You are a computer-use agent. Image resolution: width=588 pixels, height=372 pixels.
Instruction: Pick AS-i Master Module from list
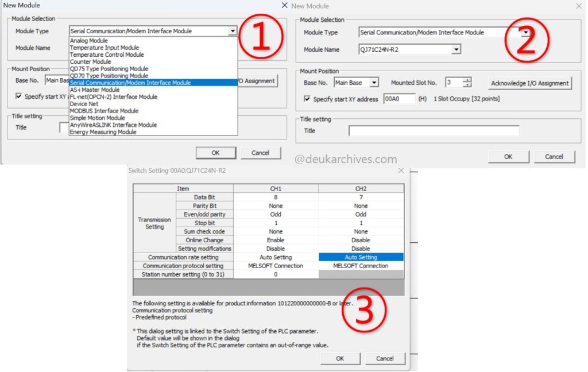pyautogui.click(x=153, y=90)
